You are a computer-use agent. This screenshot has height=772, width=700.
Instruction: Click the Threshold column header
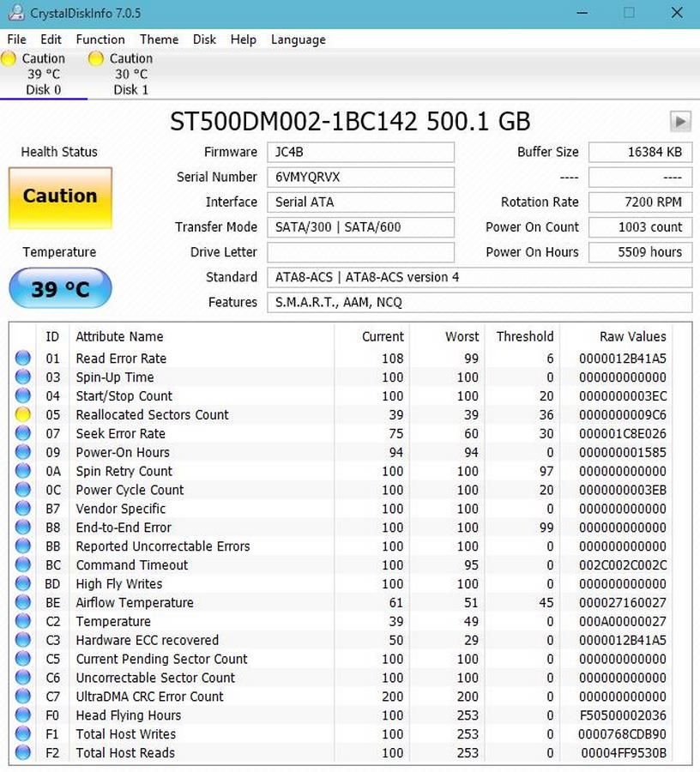tap(525, 337)
